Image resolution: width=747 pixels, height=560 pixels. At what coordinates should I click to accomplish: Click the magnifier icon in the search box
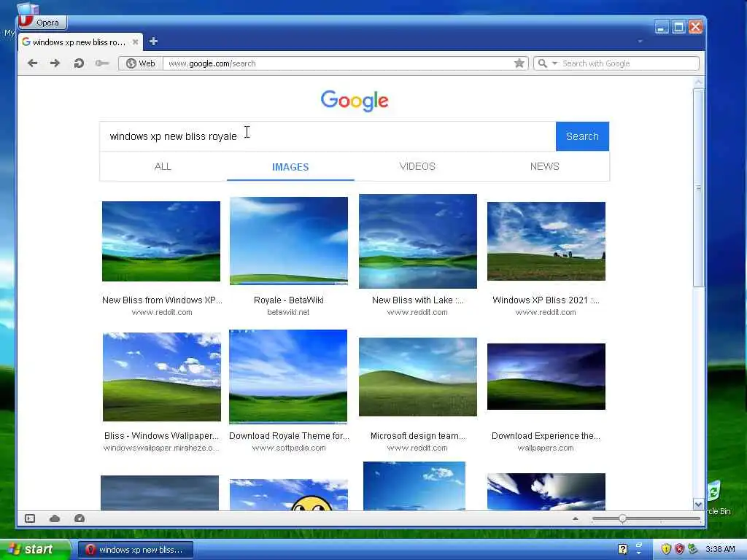click(542, 63)
